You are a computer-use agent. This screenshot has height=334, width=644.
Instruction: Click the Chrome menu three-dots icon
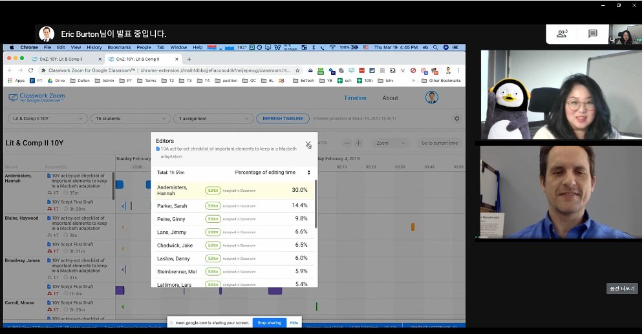click(458, 70)
